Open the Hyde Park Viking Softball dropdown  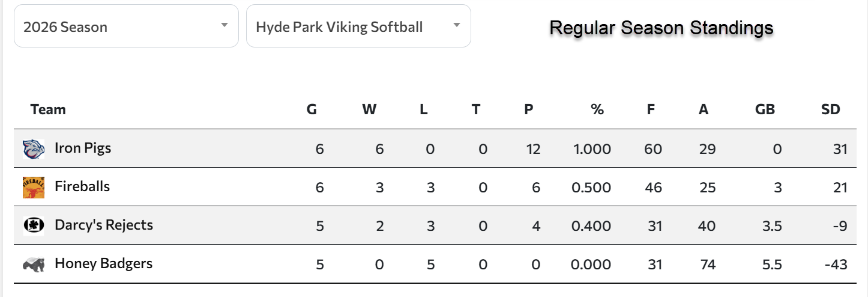(358, 26)
